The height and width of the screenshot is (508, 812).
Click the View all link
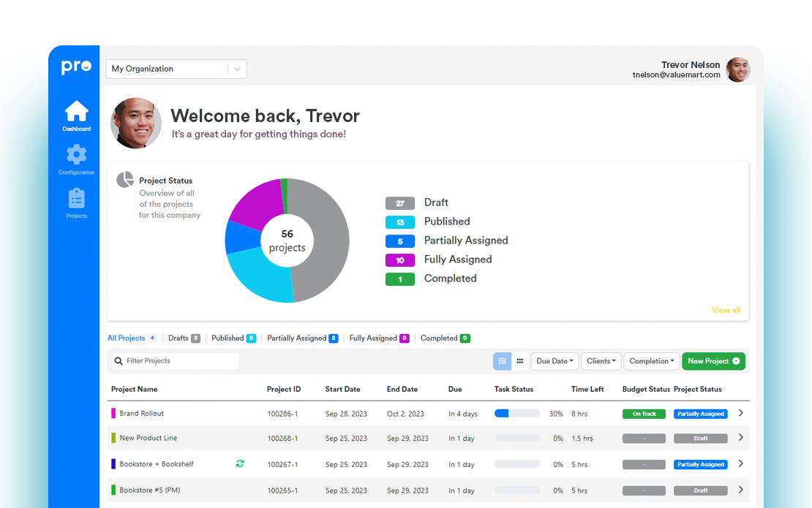726,310
